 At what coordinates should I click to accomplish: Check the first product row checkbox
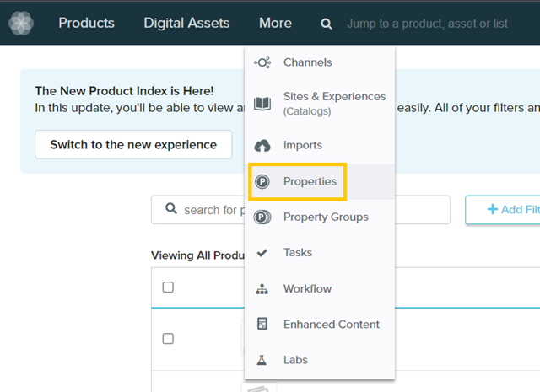pyautogui.click(x=168, y=339)
